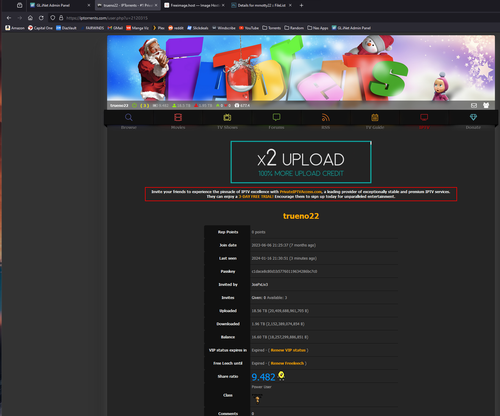Click the TV Shows television icon
Viewport: 500px width, 416px height.
point(227,117)
